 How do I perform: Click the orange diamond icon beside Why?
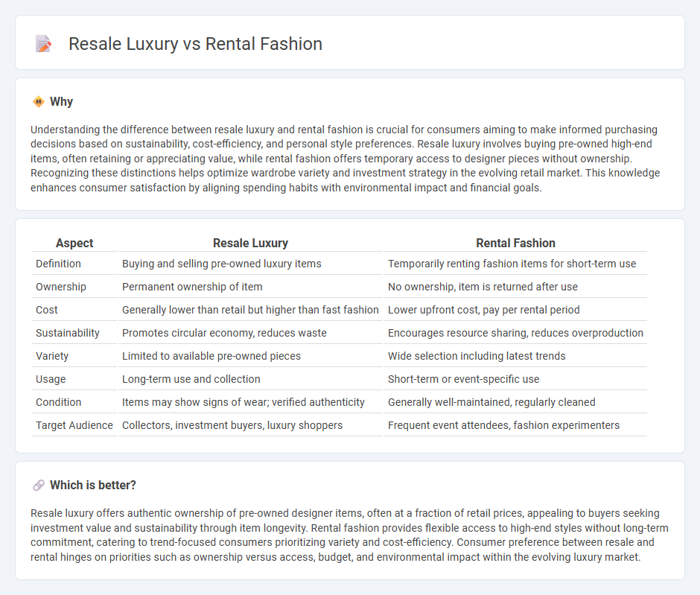coord(39,102)
